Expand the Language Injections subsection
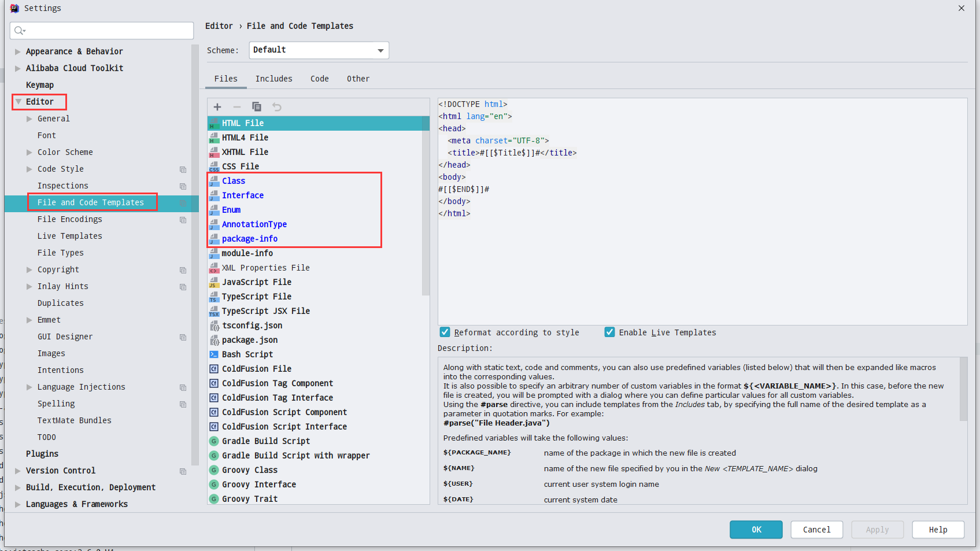This screenshot has height=551, width=980. tap(29, 387)
